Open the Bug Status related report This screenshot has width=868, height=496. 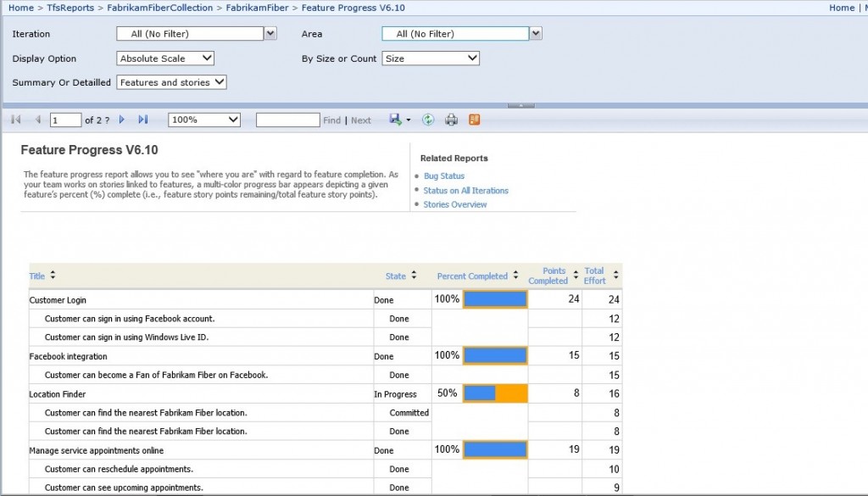click(444, 176)
